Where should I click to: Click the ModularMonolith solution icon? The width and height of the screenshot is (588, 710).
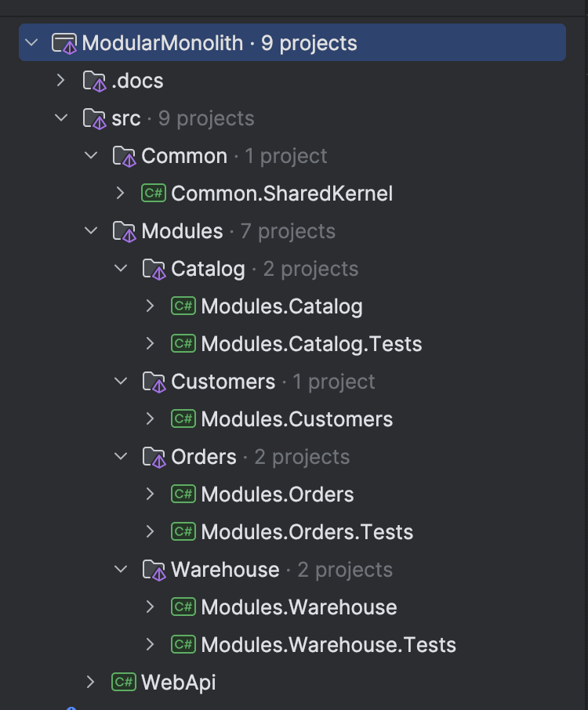pos(67,42)
